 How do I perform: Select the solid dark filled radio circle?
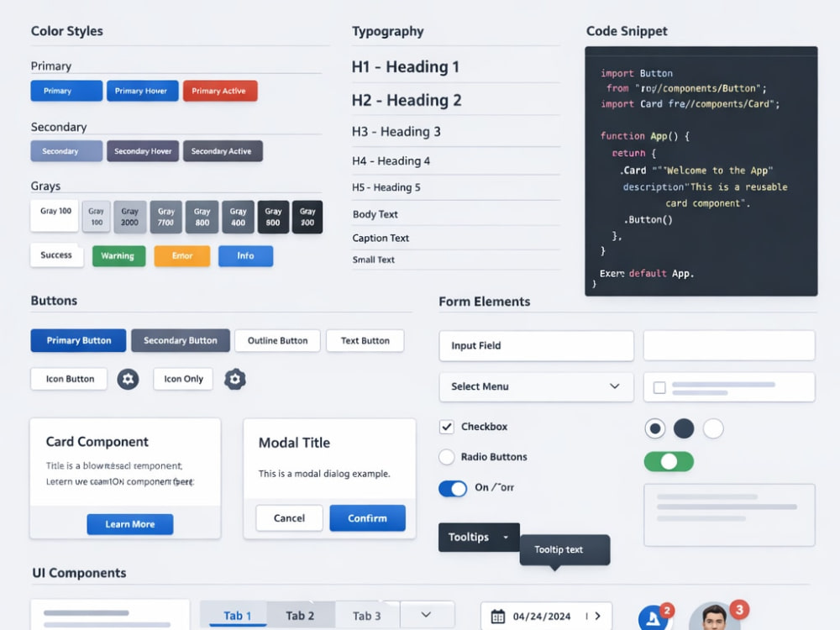684,428
